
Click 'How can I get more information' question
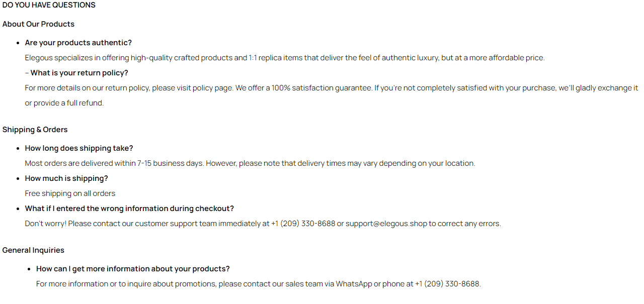tap(133, 269)
